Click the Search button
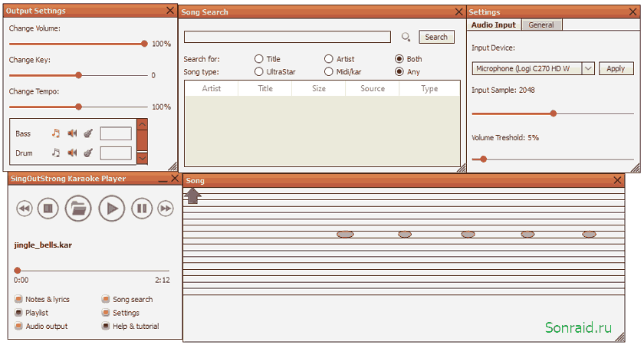 point(436,37)
